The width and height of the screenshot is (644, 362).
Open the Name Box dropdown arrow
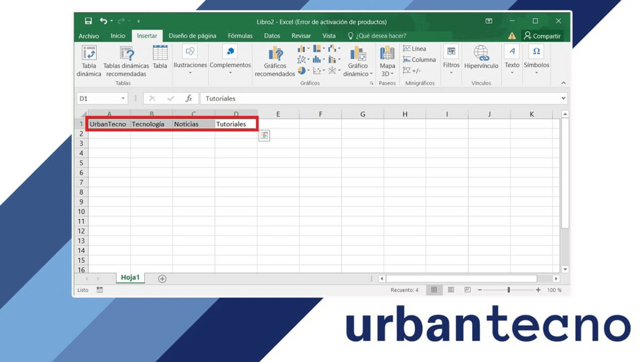[x=123, y=98]
